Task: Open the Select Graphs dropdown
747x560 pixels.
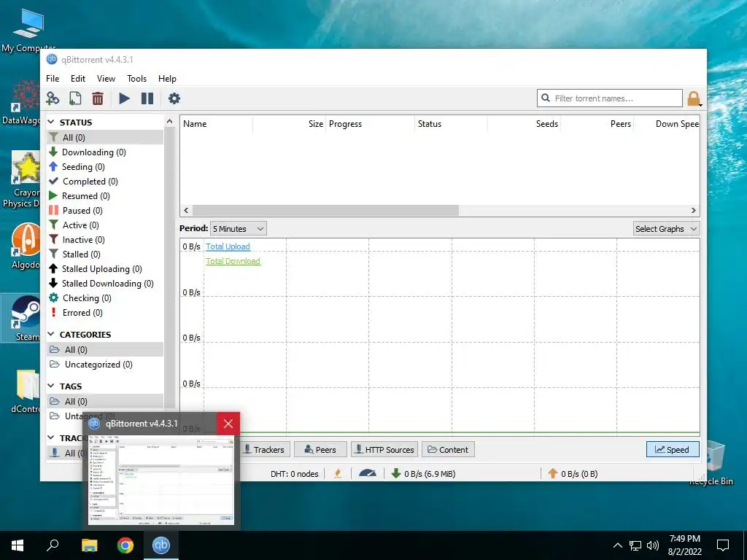Action: pos(667,228)
